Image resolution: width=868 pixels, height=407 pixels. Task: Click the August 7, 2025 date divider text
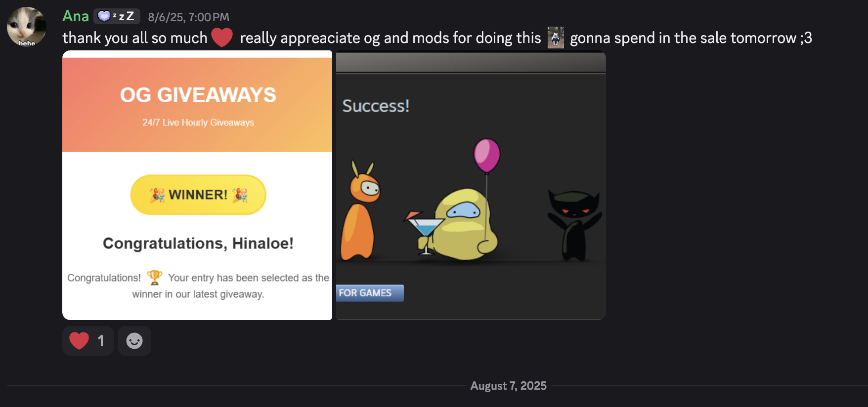tap(508, 386)
